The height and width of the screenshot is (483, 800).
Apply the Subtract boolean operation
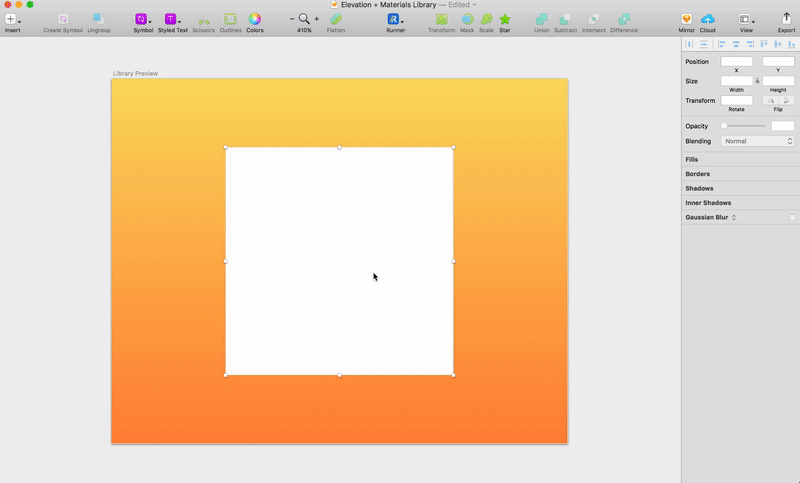(x=565, y=19)
